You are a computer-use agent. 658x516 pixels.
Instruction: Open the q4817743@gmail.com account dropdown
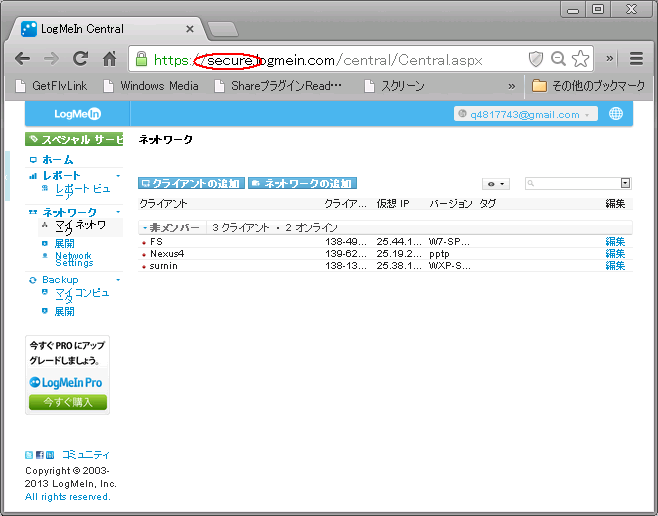tap(525, 114)
